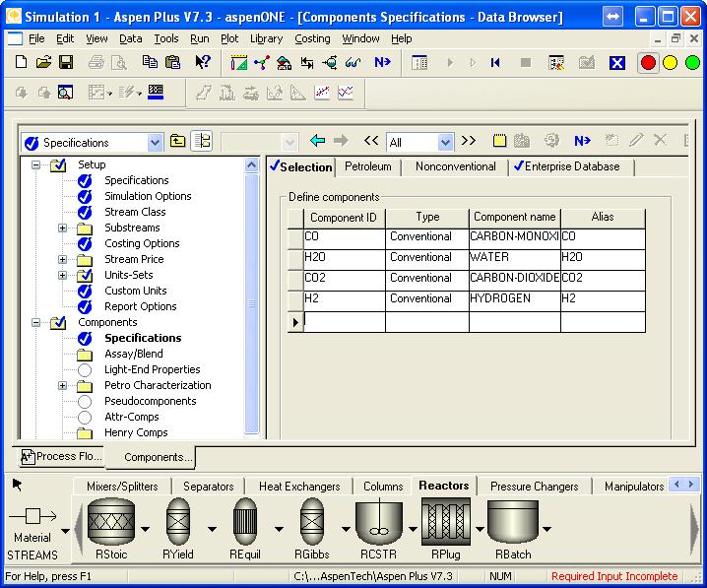This screenshot has height=588, width=707.
Task: Select Light-End Properties tree item
Action: 153,369
